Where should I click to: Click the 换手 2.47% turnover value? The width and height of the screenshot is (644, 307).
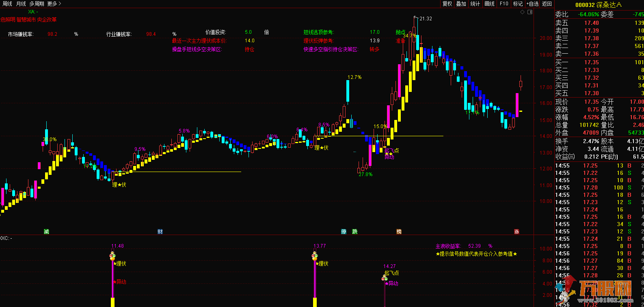[x=591, y=141]
